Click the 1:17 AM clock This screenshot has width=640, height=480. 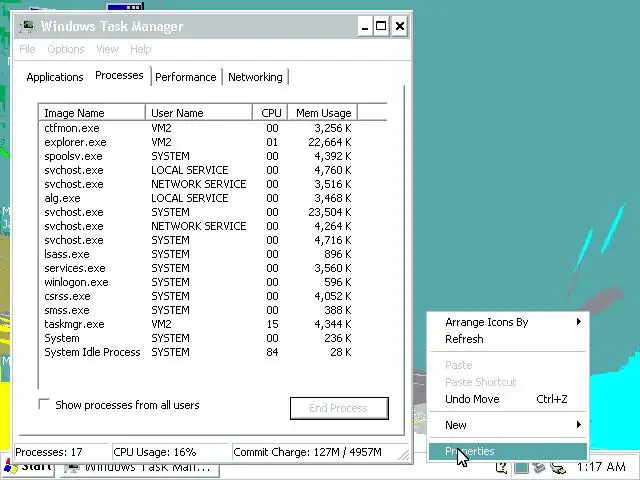tap(601, 467)
